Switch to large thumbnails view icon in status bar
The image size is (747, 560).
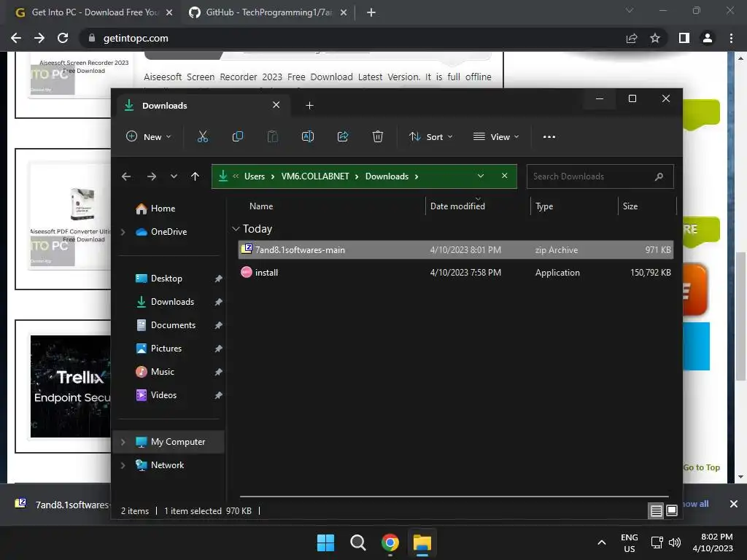pos(672,511)
